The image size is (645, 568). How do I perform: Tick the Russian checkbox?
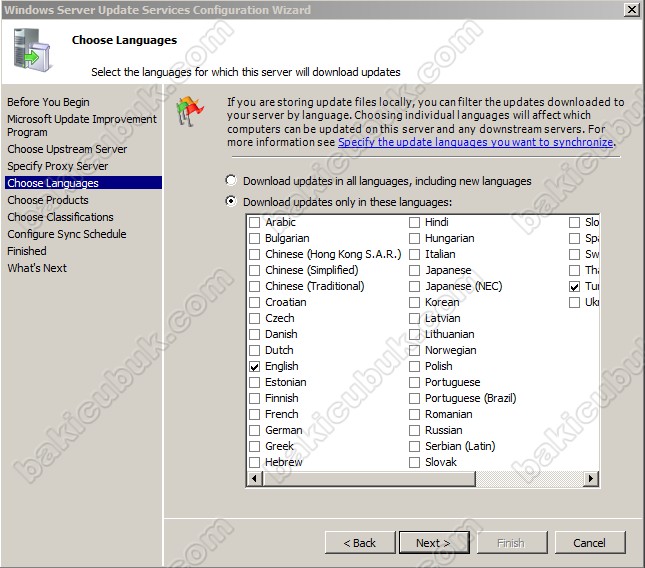414,430
